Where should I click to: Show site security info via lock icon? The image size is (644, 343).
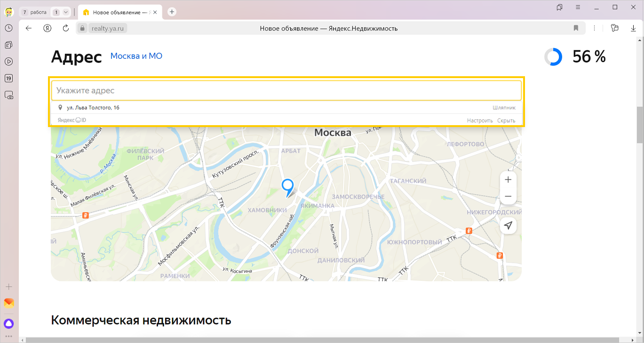pyautogui.click(x=82, y=28)
